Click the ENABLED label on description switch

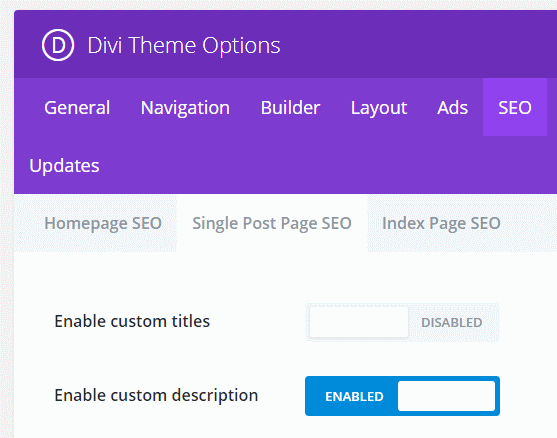(354, 396)
